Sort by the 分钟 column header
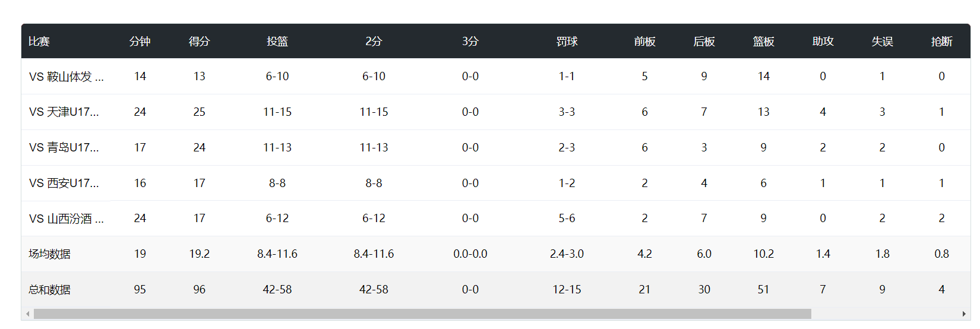The height and width of the screenshot is (329, 980). tap(140, 42)
